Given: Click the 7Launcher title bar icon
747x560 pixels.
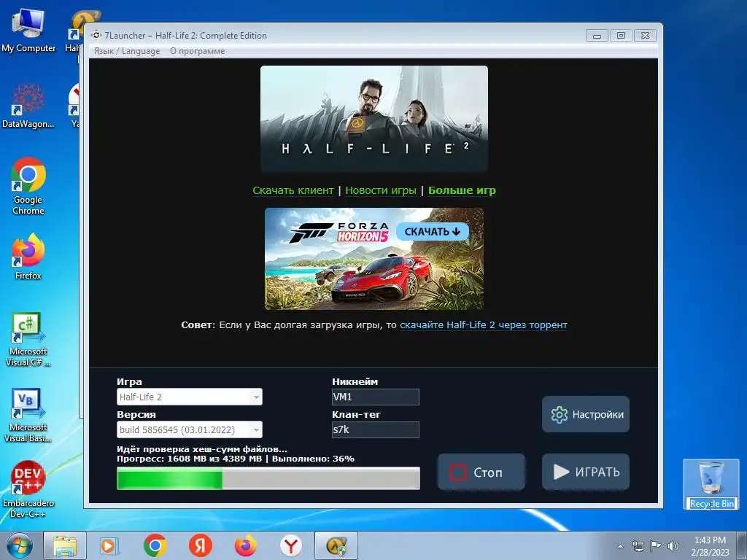Looking at the screenshot, I should pyautogui.click(x=96, y=35).
